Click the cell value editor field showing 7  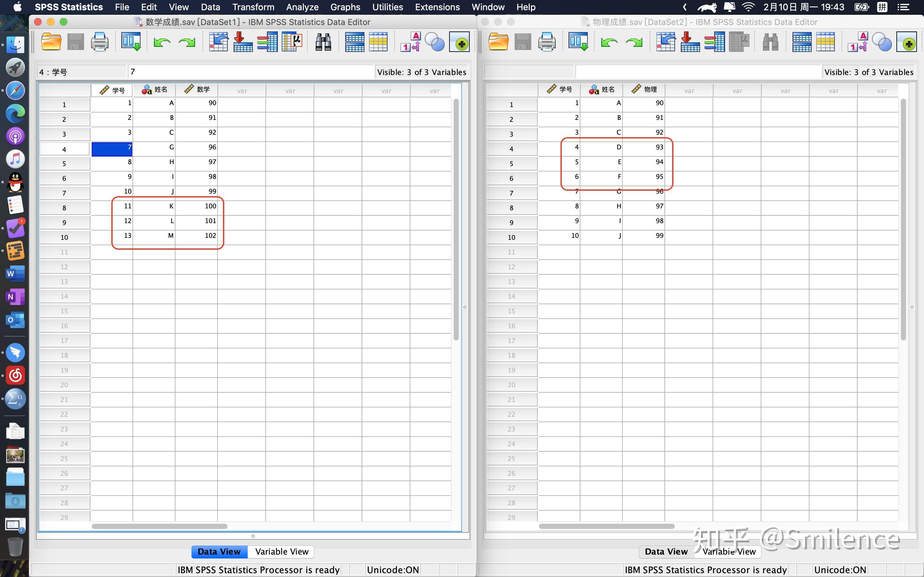[251, 72]
